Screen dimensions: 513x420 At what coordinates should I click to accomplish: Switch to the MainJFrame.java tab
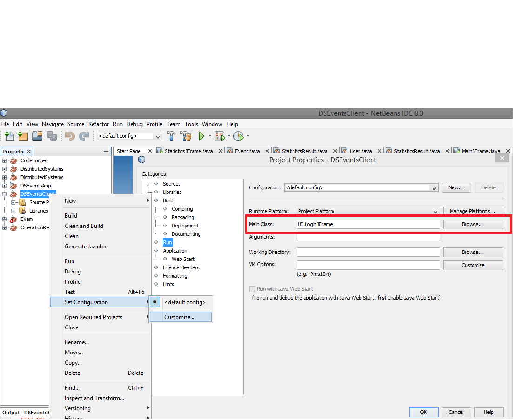tap(480, 151)
